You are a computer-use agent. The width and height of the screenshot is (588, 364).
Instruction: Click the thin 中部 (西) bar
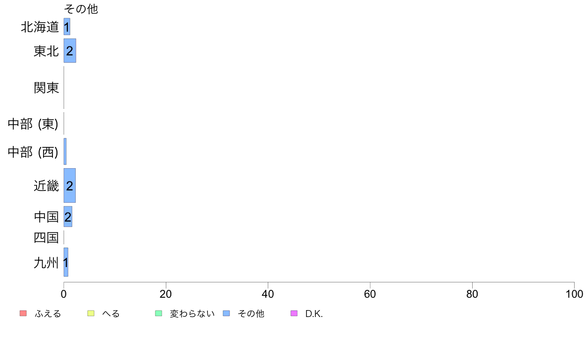(x=65, y=151)
